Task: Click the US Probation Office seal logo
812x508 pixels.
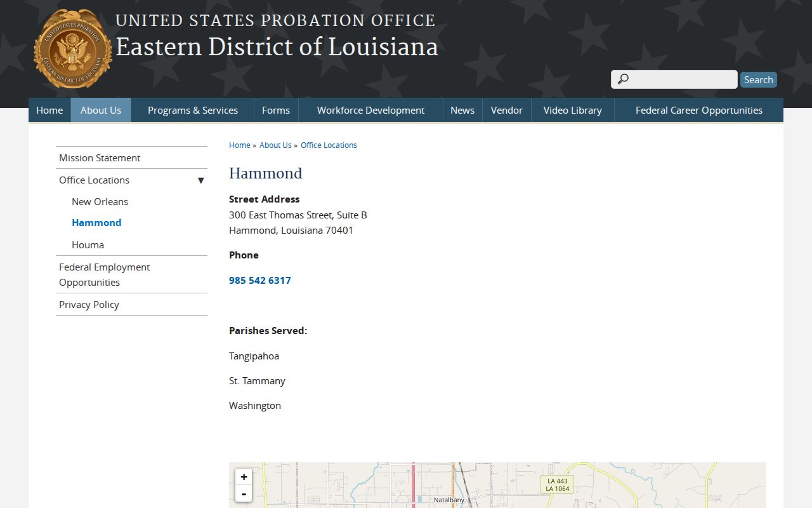Action: [x=73, y=48]
